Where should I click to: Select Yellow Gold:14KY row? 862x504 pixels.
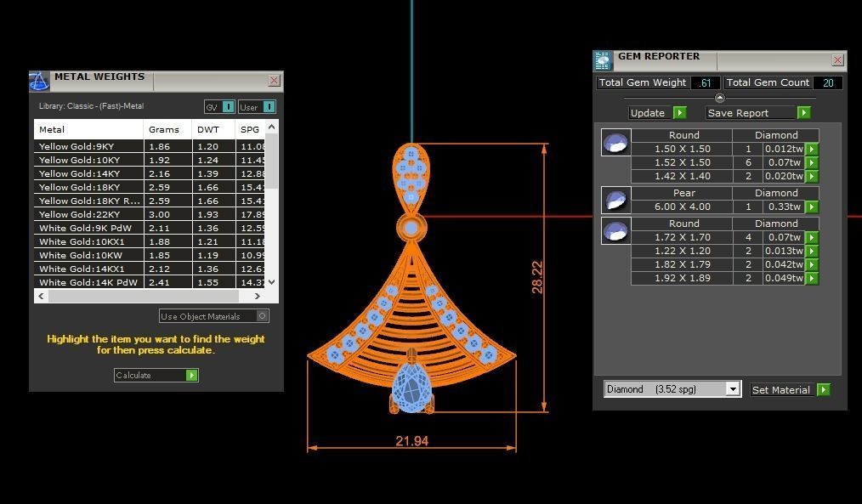[x=149, y=173]
